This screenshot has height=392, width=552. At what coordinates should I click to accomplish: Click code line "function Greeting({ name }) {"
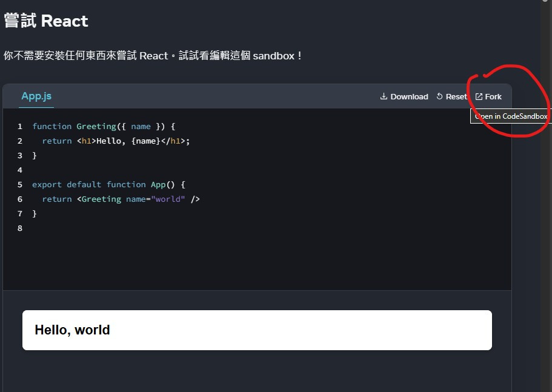[104, 127]
